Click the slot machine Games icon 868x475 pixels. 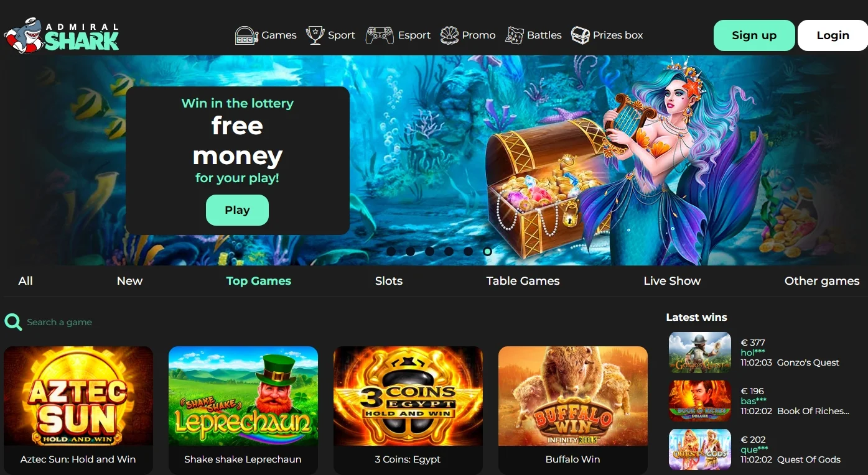tap(246, 35)
